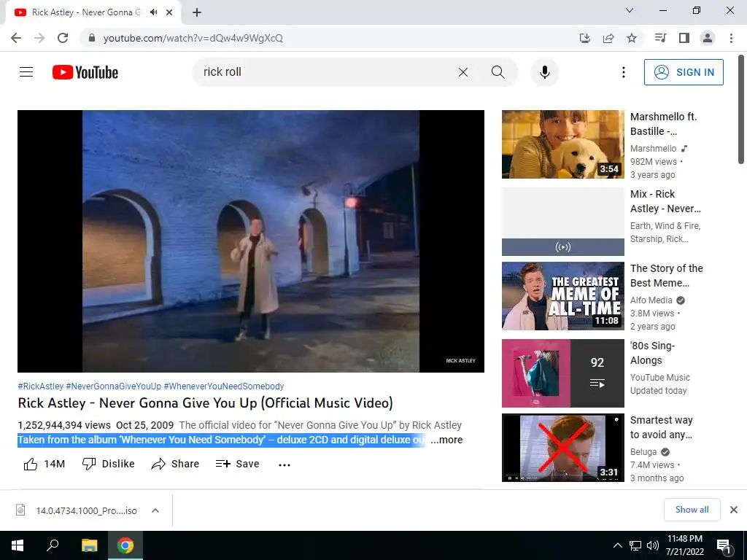Start voice search with the microphone
This screenshot has height=560, width=747.
(x=545, y=72)
